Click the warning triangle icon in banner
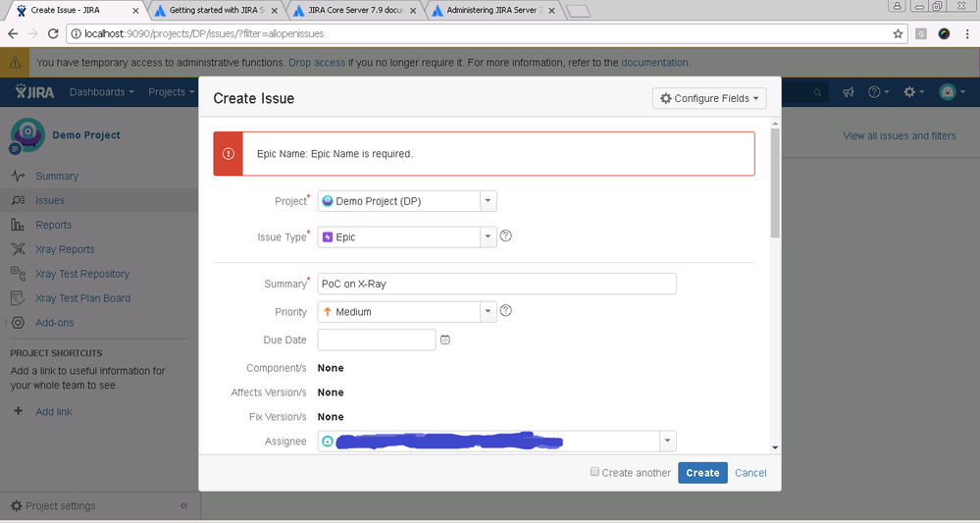Screen dimensions: 980x523 15,63
